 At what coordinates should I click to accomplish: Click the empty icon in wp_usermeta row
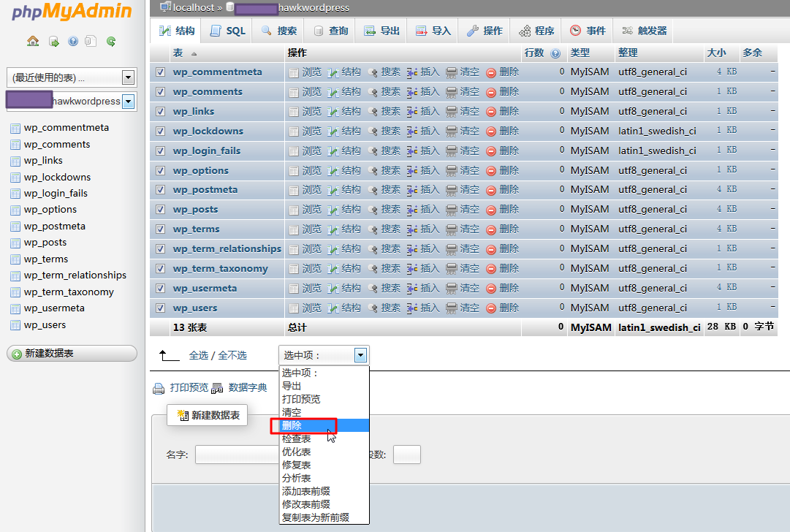click(452, 289)
